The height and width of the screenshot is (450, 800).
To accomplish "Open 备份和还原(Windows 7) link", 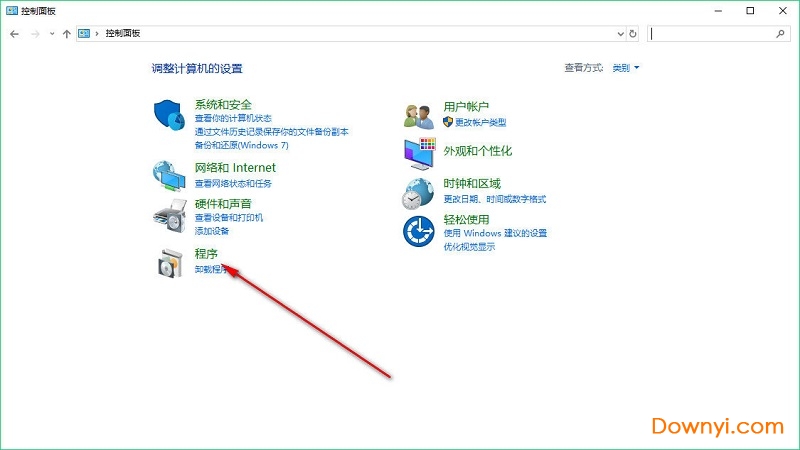I will [x=241, y=145].
